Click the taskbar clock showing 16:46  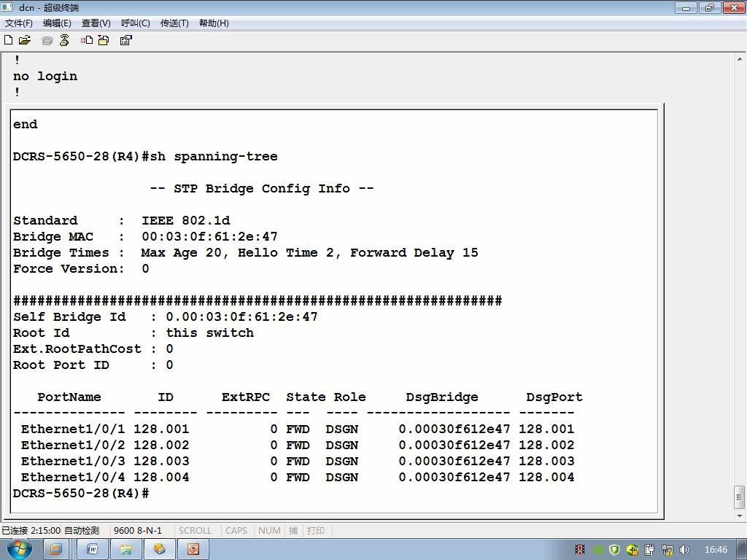pos(716,550)
